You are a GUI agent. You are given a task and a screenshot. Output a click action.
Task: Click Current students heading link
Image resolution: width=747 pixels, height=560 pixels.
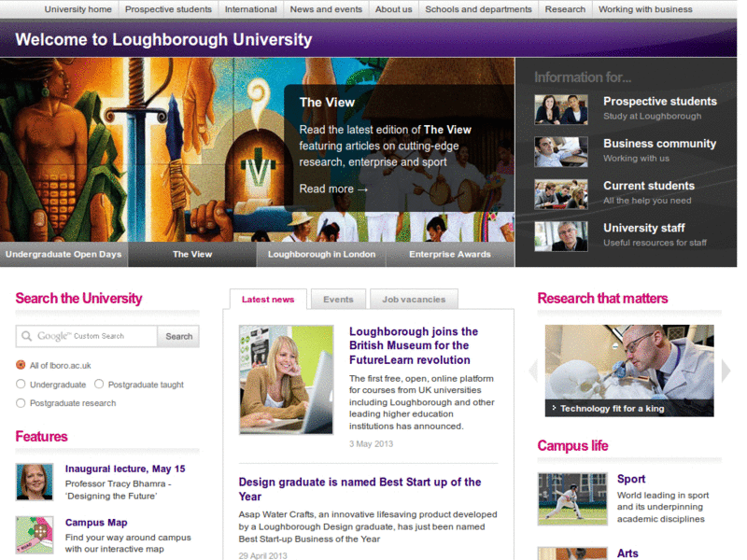tap(649, 186)
